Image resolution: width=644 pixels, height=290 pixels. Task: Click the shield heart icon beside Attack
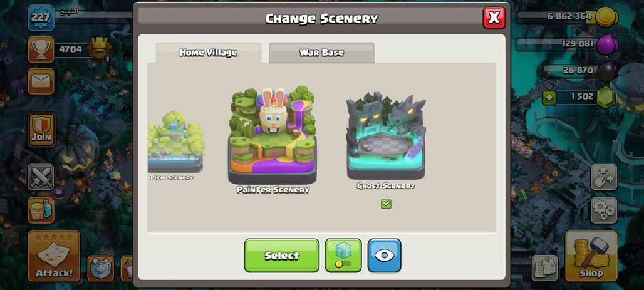click(101, 268)
